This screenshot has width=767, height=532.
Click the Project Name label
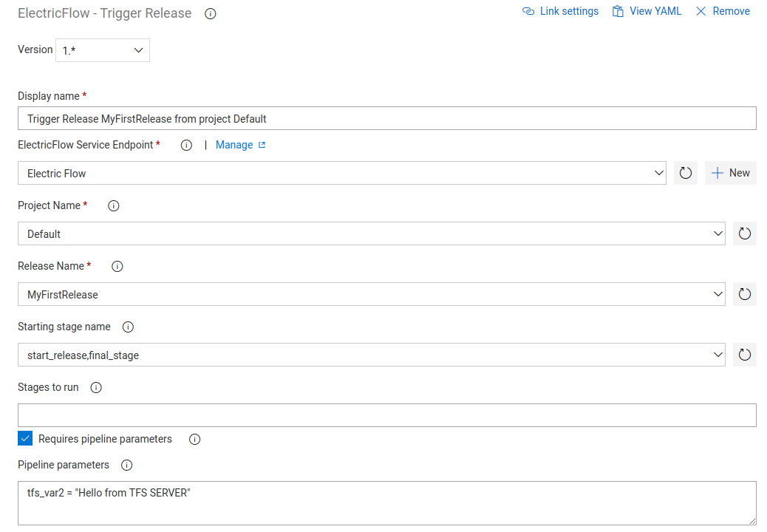[49, 205]
